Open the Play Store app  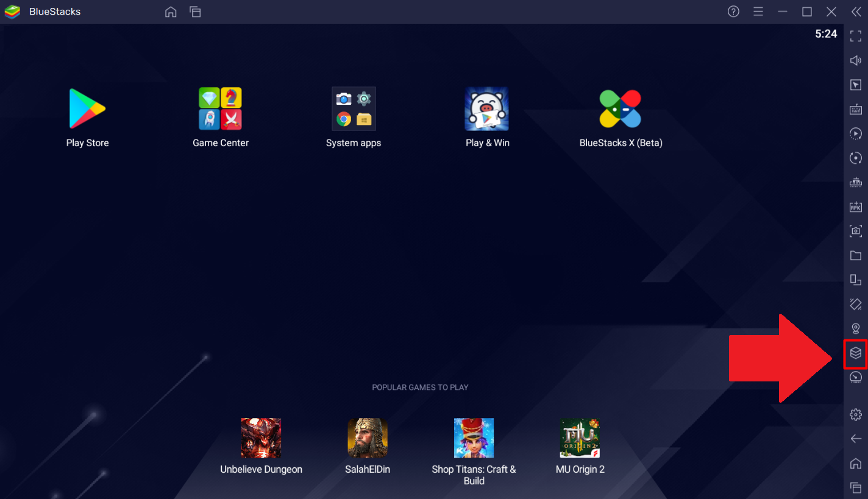tap(87, 108)
